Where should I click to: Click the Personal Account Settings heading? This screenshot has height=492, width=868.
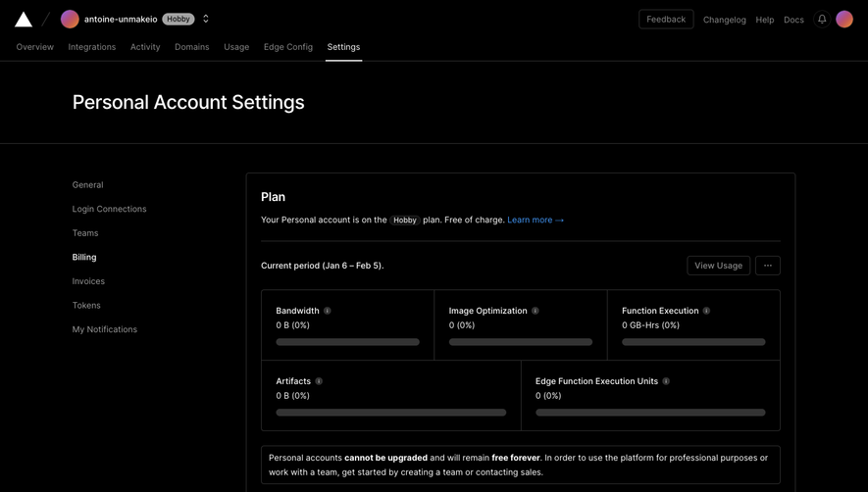pyautogui.click(x=188, y=102)
